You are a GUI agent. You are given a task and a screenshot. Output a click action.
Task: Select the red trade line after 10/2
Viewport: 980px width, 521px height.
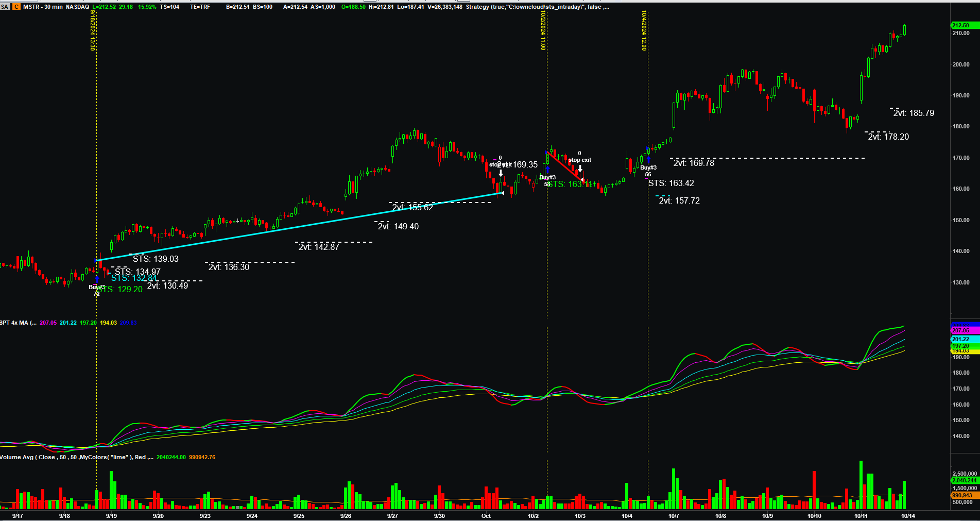(564, 166)
